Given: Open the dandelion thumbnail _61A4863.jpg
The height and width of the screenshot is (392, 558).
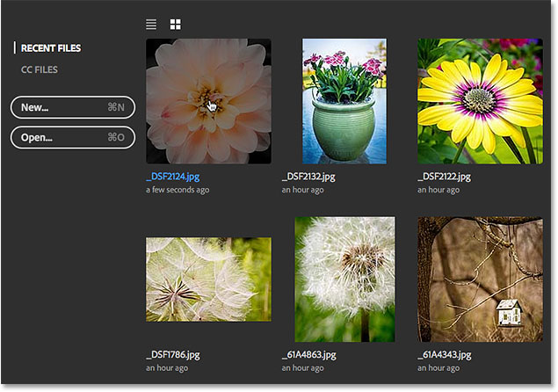Looking at the screenshot, I should pos(344,279).
